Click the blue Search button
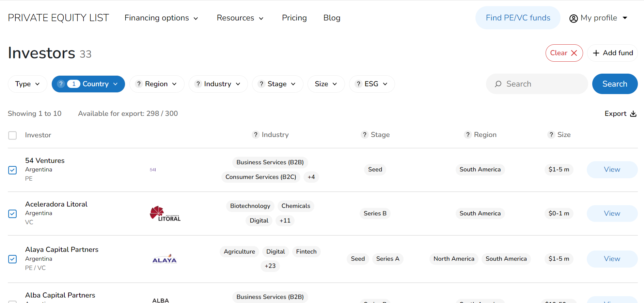Viewport: 644px width, 303px height. (615, 84)
